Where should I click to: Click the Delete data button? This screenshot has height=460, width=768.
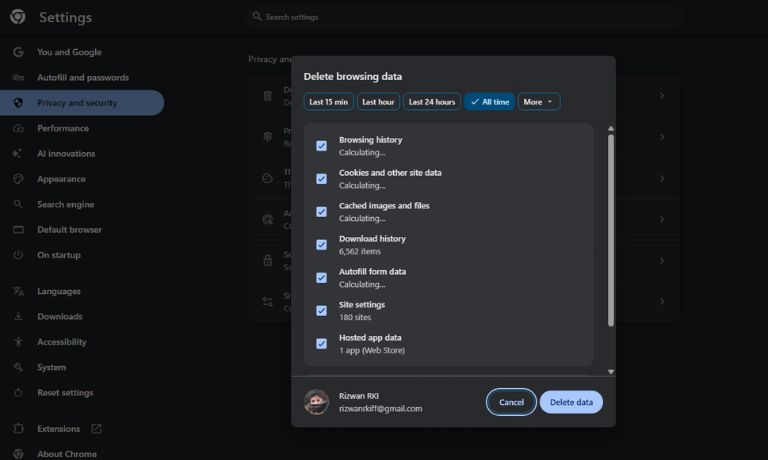pos(571,402)
